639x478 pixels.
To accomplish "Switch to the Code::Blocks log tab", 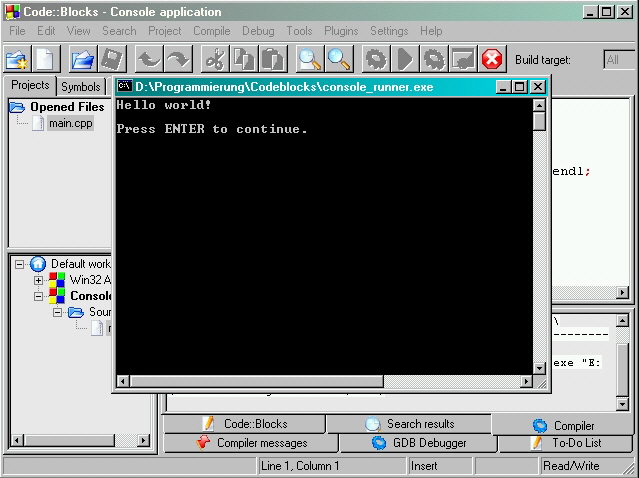I will pos(245,424).
